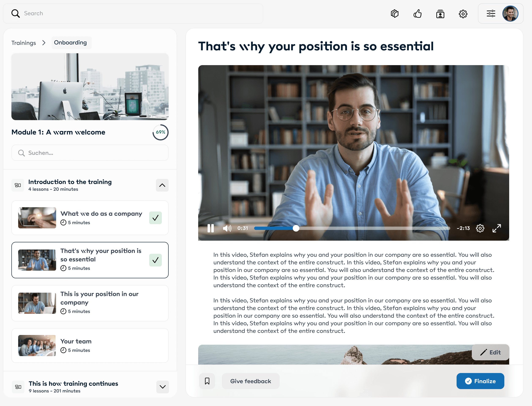Open the 'Your team' lesson card
Image resolution: width=532 pixels, height=406 pixels.
[x=90, y=345]
